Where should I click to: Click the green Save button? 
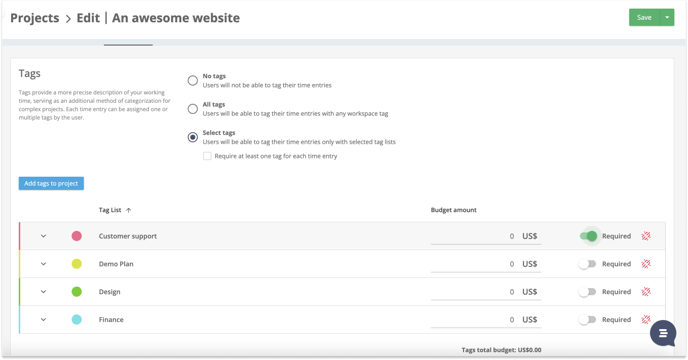(644, 18)
